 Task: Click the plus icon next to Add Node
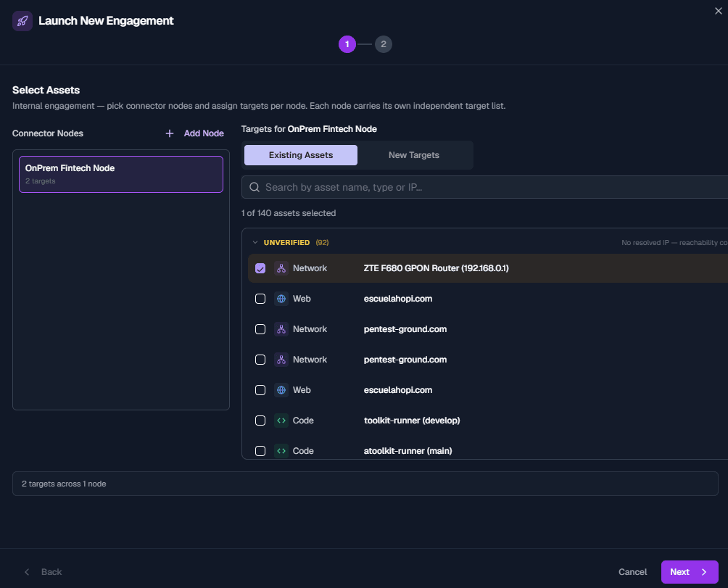[170, 133]
